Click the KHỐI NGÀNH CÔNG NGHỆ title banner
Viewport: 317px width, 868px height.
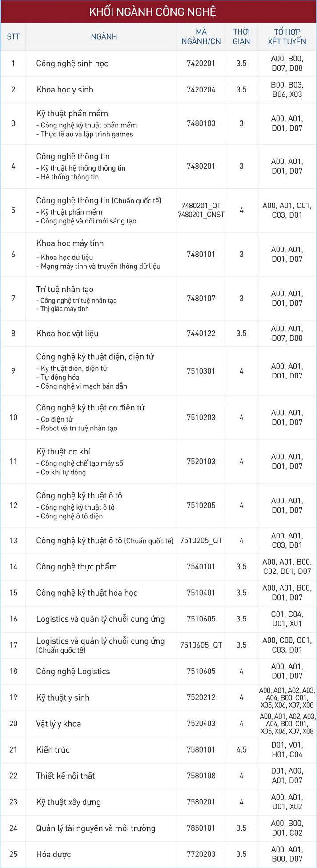(x=158, y=12)
